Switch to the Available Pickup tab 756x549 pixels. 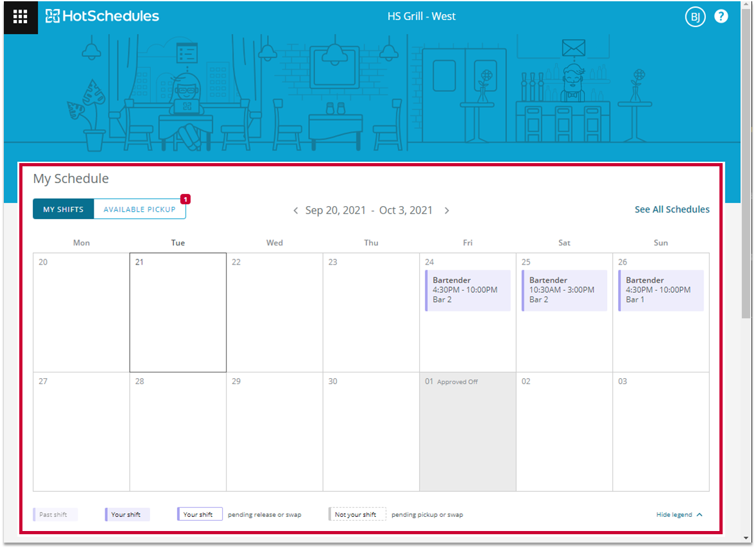coord(139,209)
